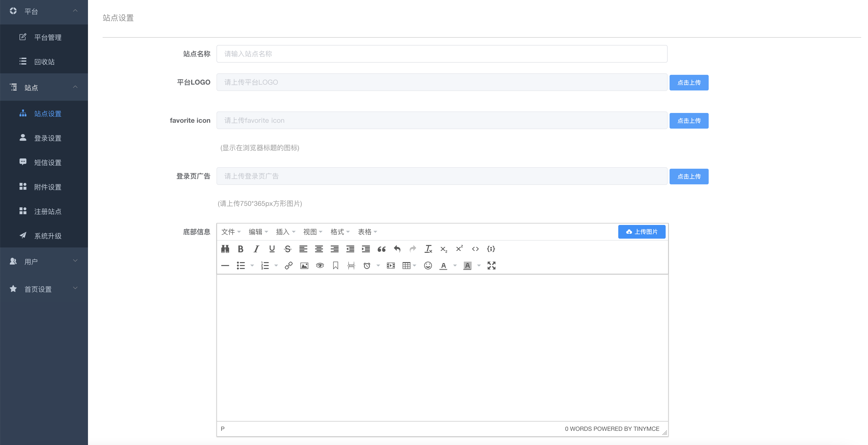Click the undo arrow icon
Image resolution: width=868 pixels, height=445 pixels.
(x=397, y=249)
